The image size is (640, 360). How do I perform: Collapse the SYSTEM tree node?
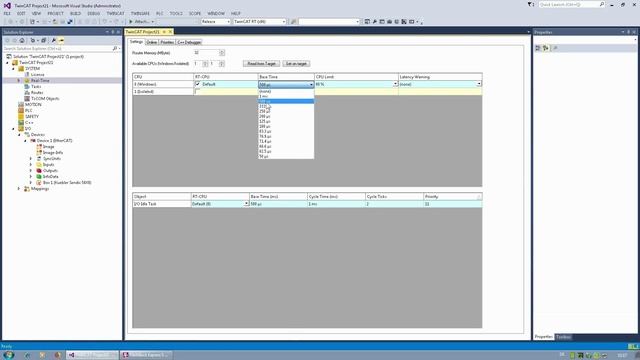13,69
